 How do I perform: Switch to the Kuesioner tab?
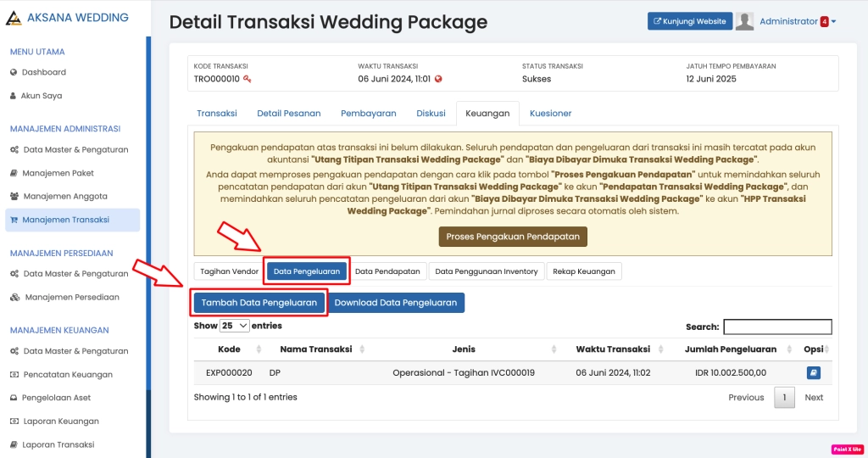coord(550,113)
